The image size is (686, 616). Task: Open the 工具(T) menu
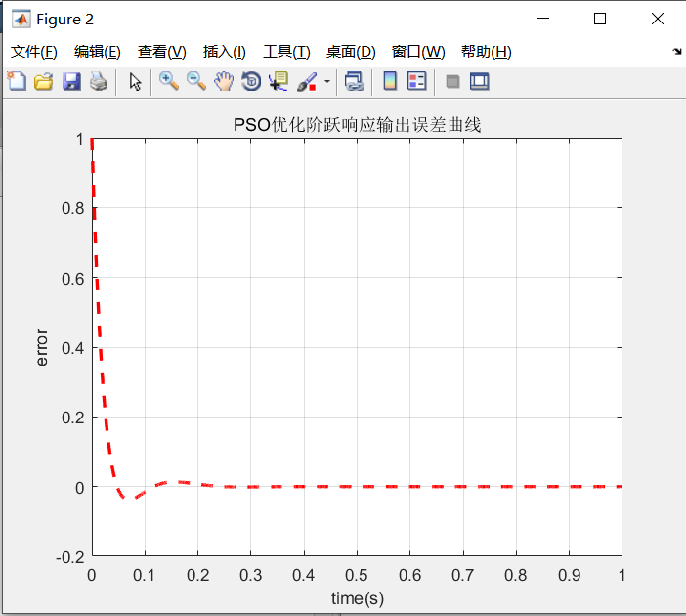pyautogui.click(x=286, y=52)
